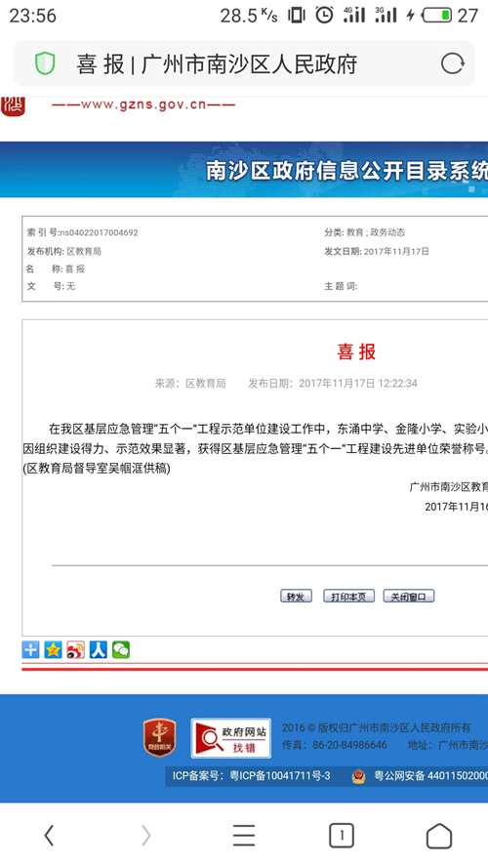Open the 粤公网安备 police record link
Viewport: 488px width, 868px height.
point(421,776)
